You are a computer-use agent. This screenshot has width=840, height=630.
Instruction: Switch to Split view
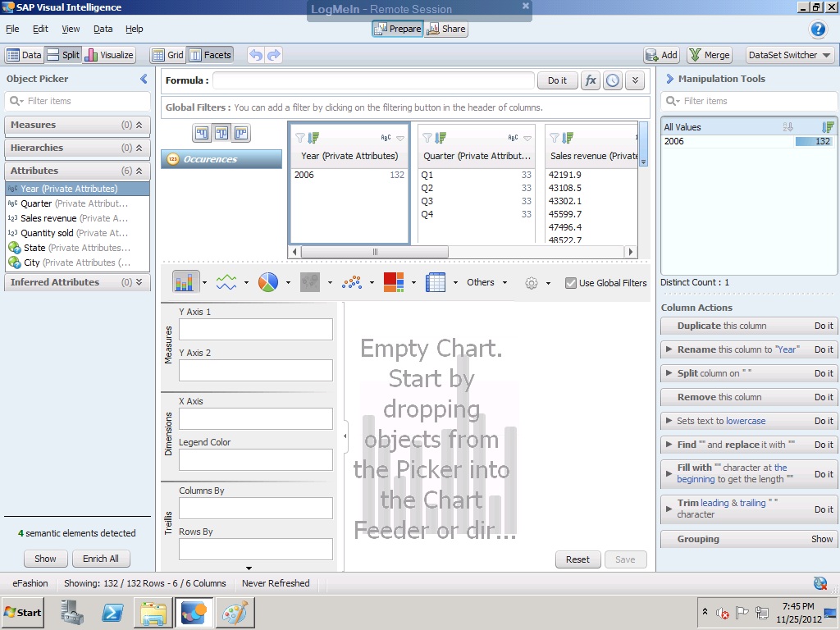coord(63,55)
